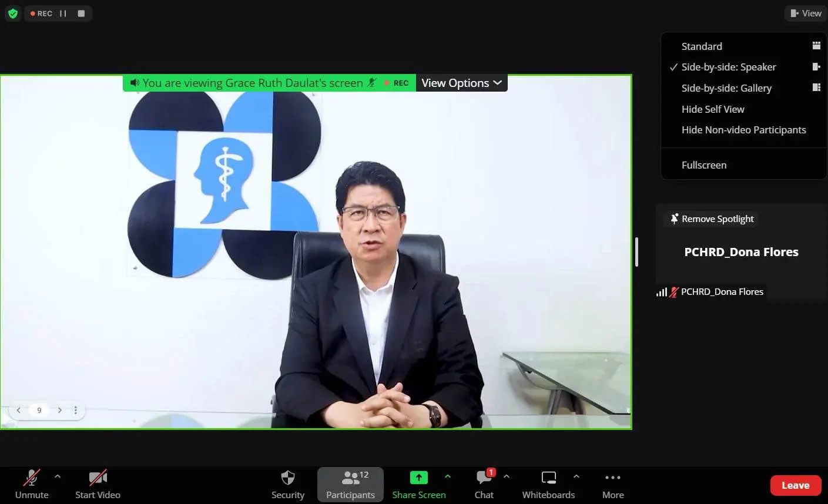Click Remove Spotlight on the video tile
The image size is (828, 504).
coord(712,219)
